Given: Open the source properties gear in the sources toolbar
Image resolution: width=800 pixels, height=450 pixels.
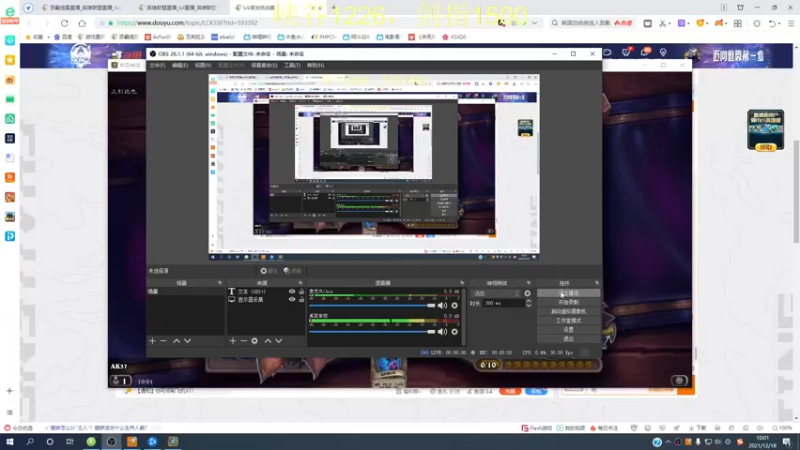Looking at the screenshot, I should pyautogui.click(x=255, y=341).
